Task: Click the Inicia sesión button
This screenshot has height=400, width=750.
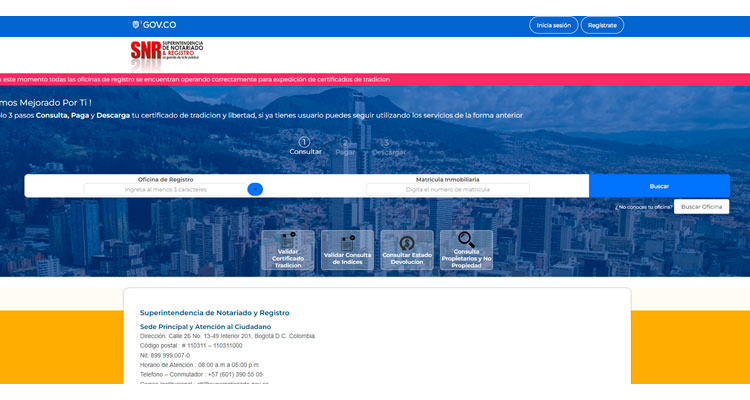Action: pyautogui.click(x=553, y=25)
